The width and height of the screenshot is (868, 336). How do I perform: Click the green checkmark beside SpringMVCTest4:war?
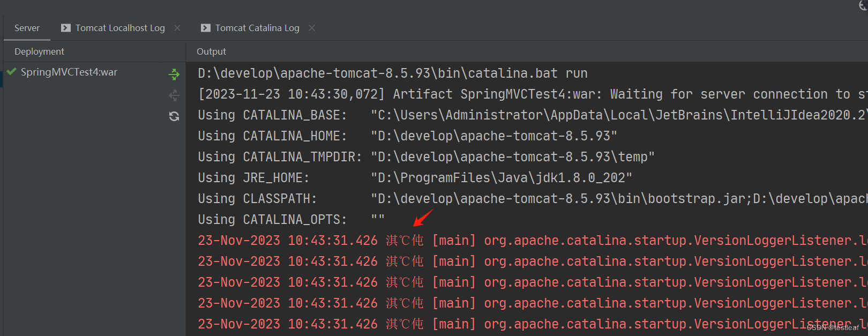11,71
